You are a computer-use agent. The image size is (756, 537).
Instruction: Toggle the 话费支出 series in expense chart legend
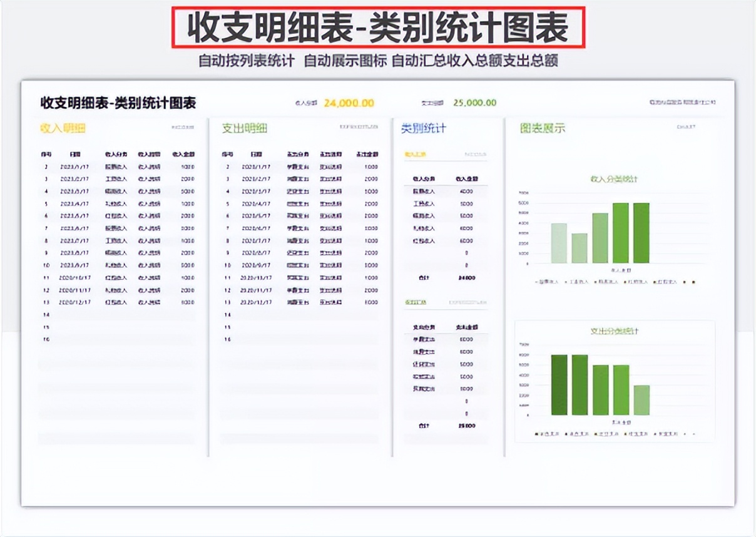point(566,434)
